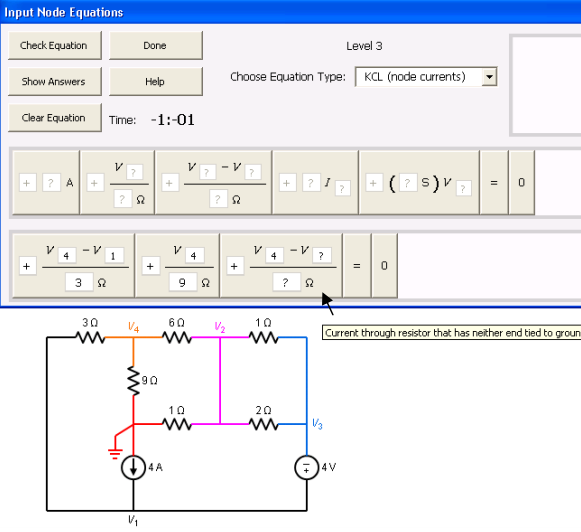Image resolution: width=581 pixels, height=532 pixels.
Task: Add the current source term template (? A)
Action: 46,183
